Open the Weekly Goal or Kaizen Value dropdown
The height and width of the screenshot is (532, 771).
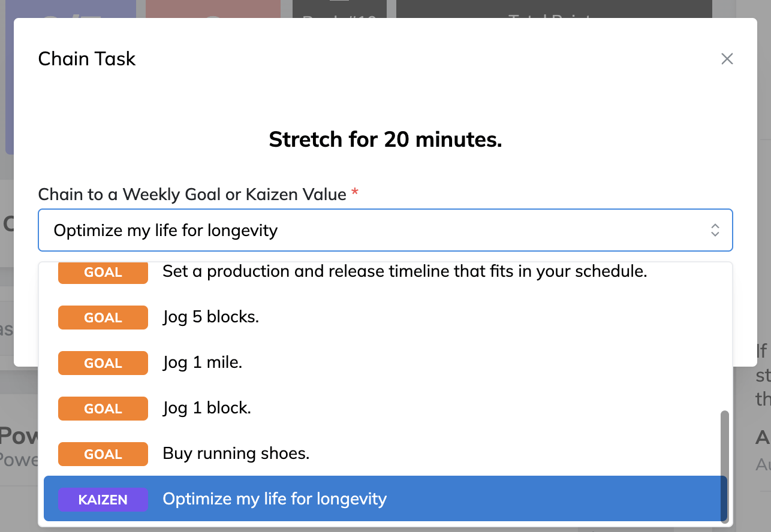(x=385, y=229)
